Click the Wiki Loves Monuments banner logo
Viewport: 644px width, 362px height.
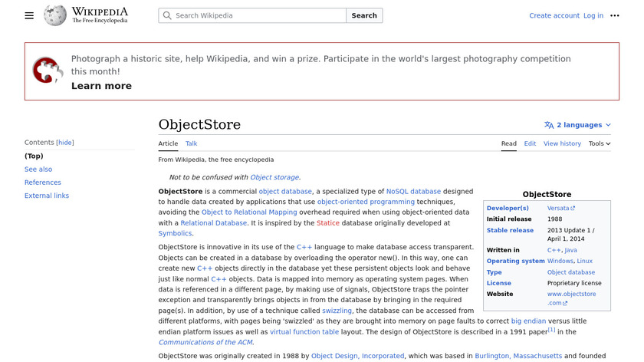(x=48, y=71)
